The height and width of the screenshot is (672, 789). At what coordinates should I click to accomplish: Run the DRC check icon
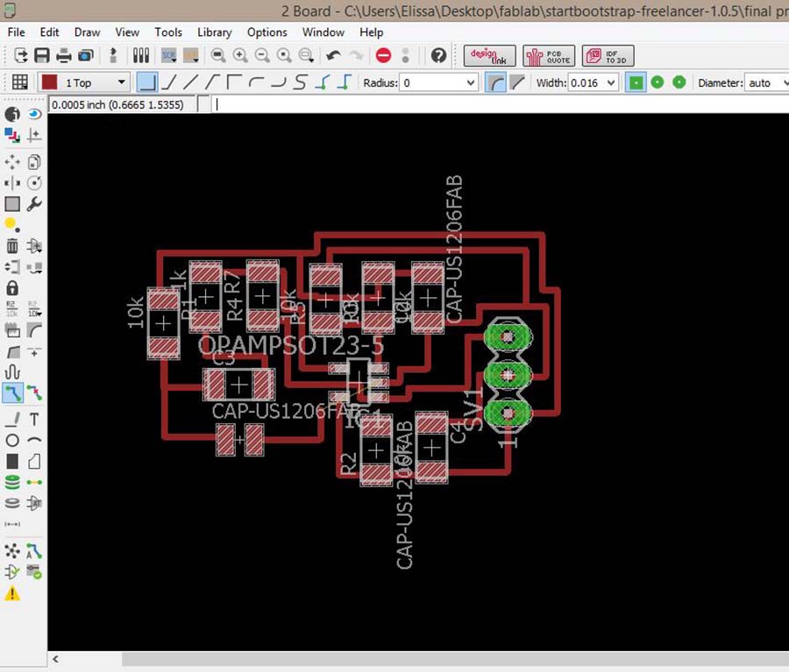pos(34,572)
